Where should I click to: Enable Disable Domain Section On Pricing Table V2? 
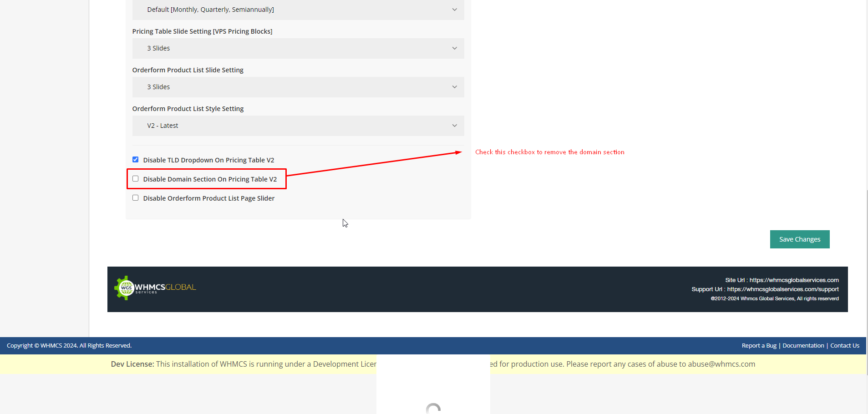(x=136, y=179)
